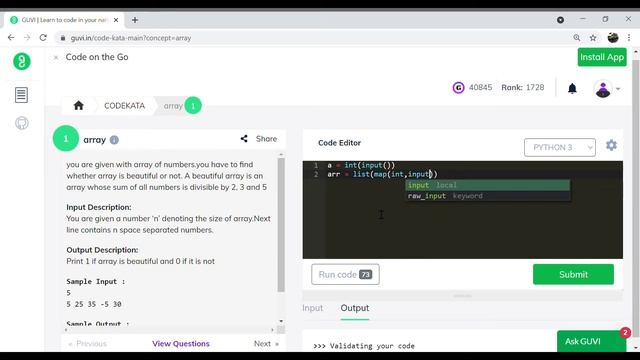The image size is (640, 360).
Task: Click the site lock icon in address bar
Action: pos(62,38)
